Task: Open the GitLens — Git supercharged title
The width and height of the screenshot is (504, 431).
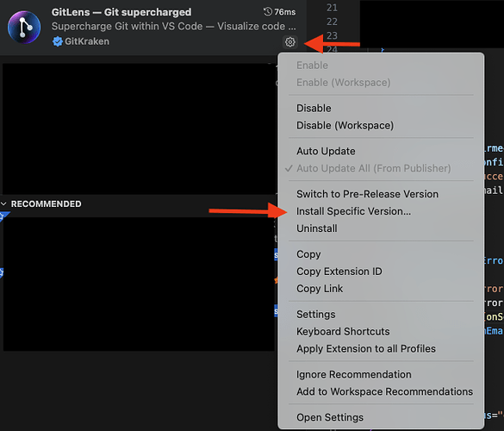Action: (121, 12)
